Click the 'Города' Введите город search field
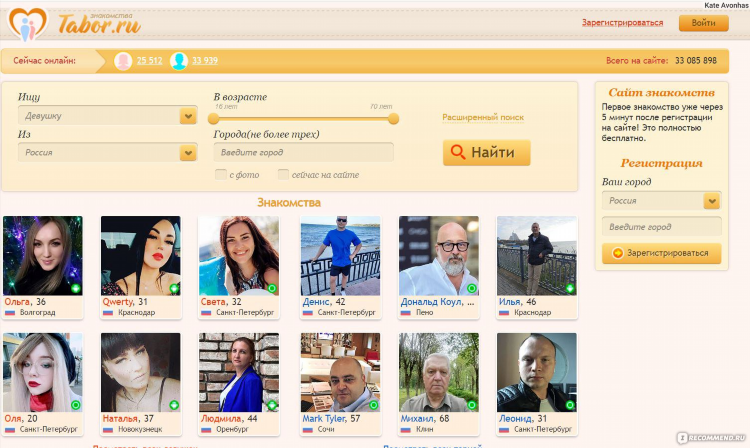The image size is (750, 448). pyautogui.click(x=303, y=153)
